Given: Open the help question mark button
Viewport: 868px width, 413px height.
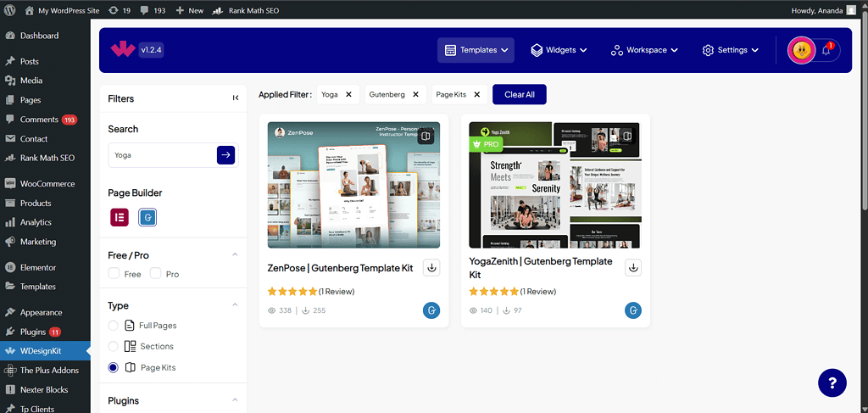Looking at the screenshot, I should tap(832, 382).
